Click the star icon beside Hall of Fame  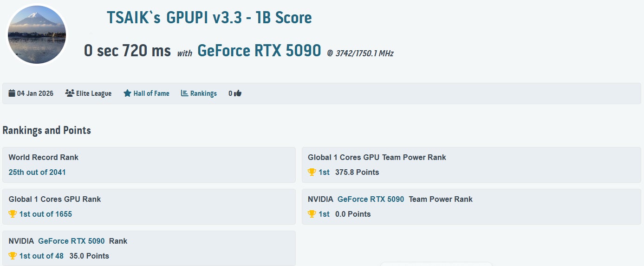tap(127, 93)
